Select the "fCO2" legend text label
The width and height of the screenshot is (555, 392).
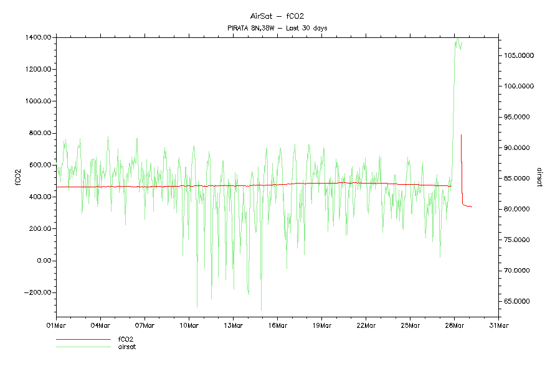pos(126,340)
